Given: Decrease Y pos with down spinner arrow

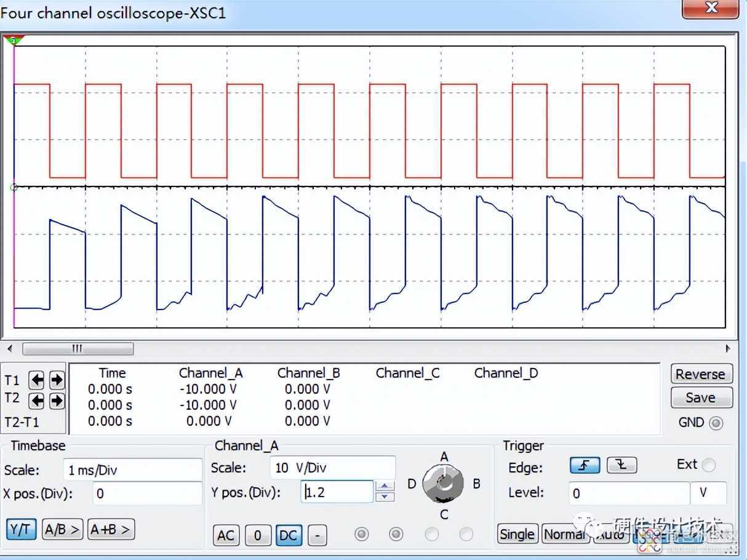Looking at the screenshot, I should pos(385,497).
